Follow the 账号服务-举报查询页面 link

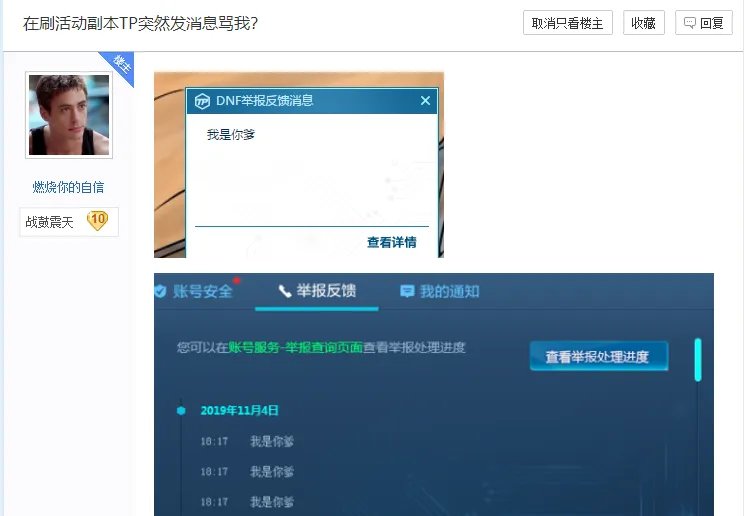[295, 348]
